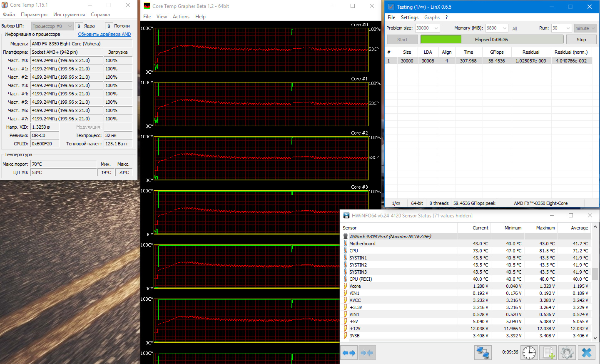Open the File menu in LinX
The height and width of the screenshot is (364, 600).
(x=391, y=17)
